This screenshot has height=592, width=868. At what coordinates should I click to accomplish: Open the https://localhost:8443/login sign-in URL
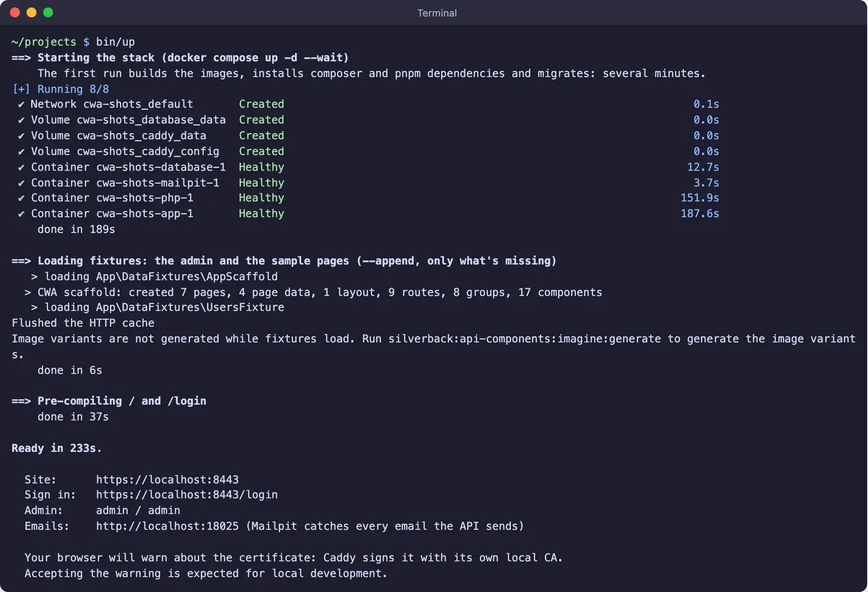tap(187, 495)
